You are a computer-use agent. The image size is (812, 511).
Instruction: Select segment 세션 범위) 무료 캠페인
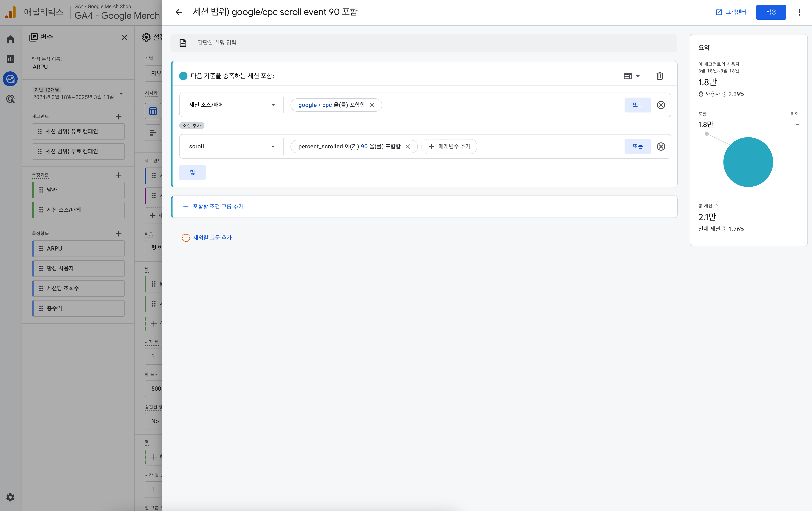(78, 151)
